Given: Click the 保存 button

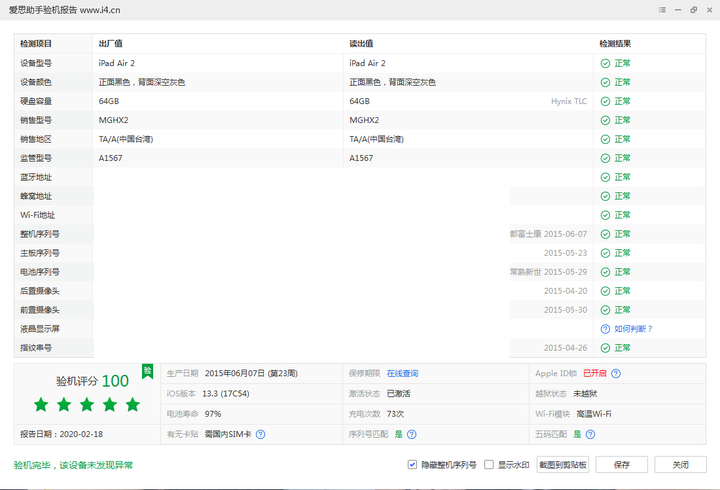Looking at the screenshot, I should pyautogui.click(x=622, y=465).
